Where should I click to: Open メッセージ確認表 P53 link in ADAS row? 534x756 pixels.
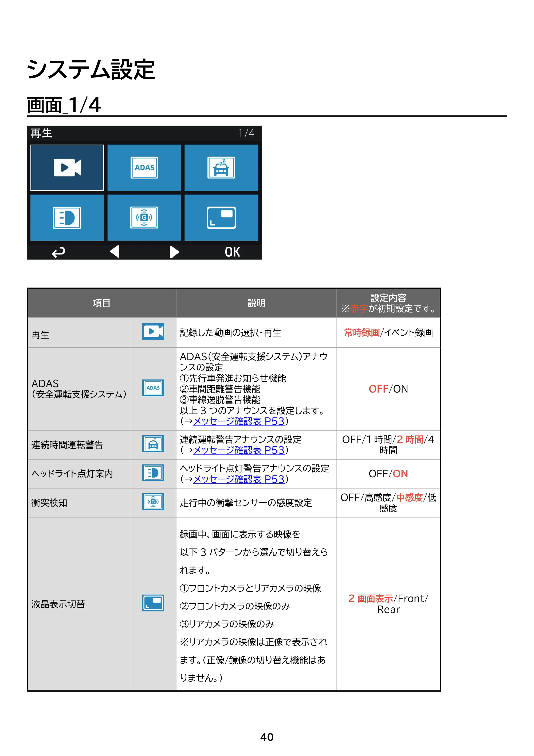tap(239, 421)
